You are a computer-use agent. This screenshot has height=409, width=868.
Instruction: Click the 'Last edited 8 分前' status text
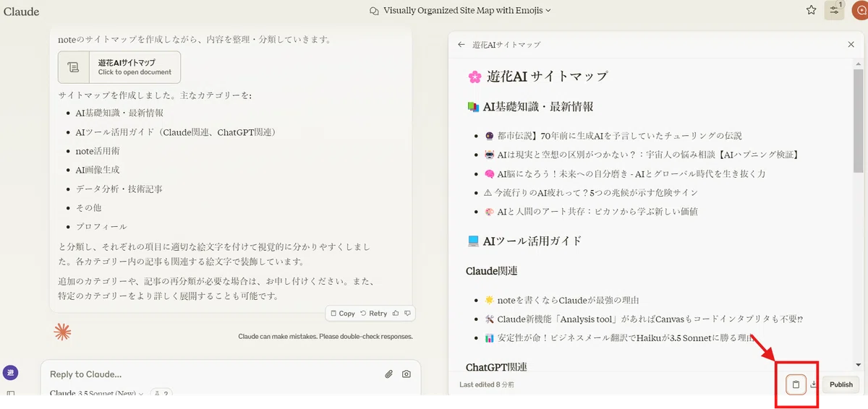coord(487,384)
